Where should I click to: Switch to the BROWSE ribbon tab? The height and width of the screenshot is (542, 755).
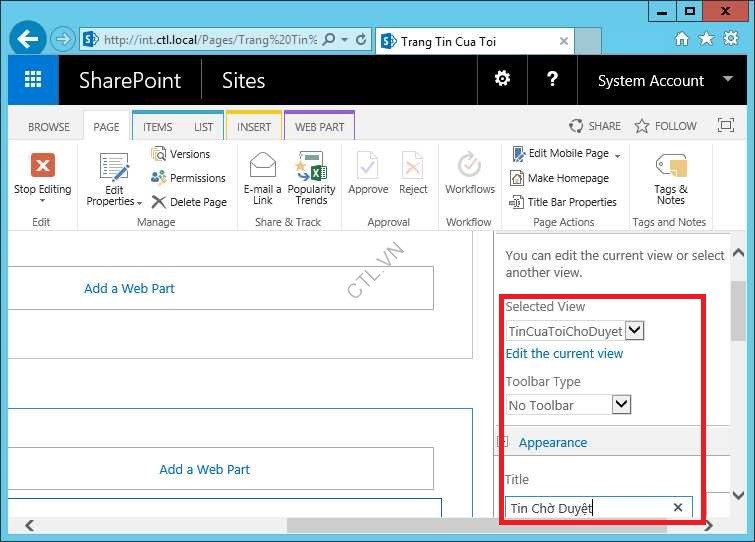click(x=49, y=127)
